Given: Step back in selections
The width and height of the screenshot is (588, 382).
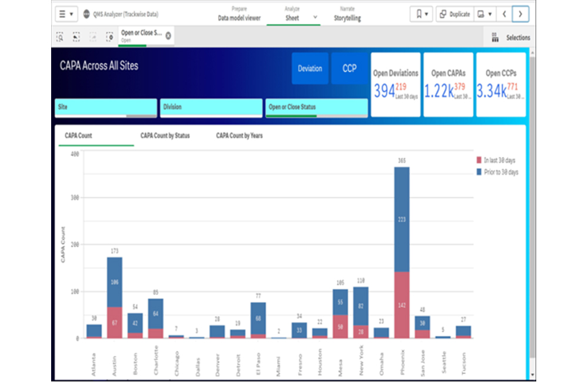Looking at the screenshot, I should point(76,37).
